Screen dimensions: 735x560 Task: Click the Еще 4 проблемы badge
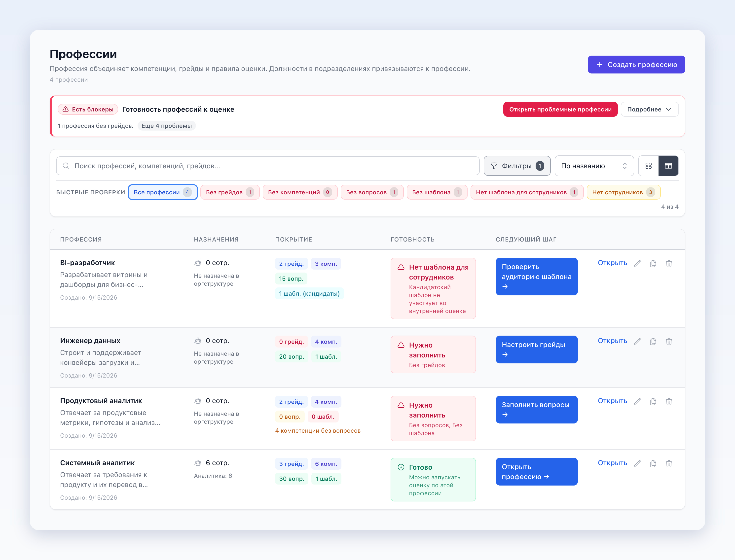pos(166,126)
